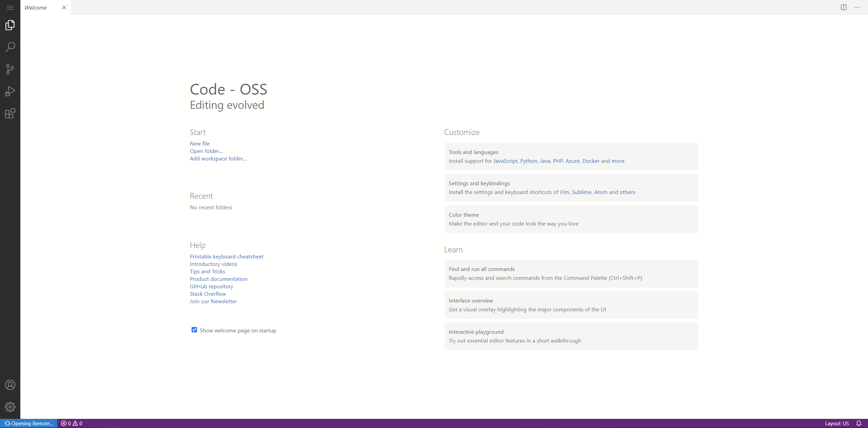Install PHP support link
868x428 pixels.
[558, 161]
